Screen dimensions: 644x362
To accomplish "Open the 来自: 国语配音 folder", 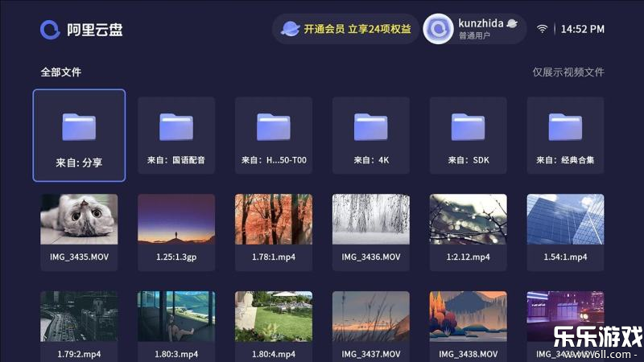I will tap(176, 135).
